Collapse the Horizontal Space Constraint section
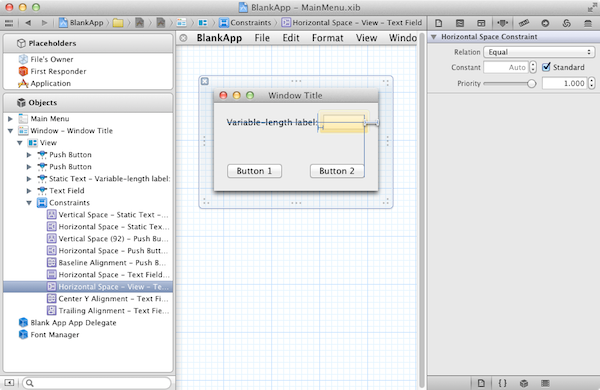The height and width of the screenshot is (390, 600). pos(434,37)
